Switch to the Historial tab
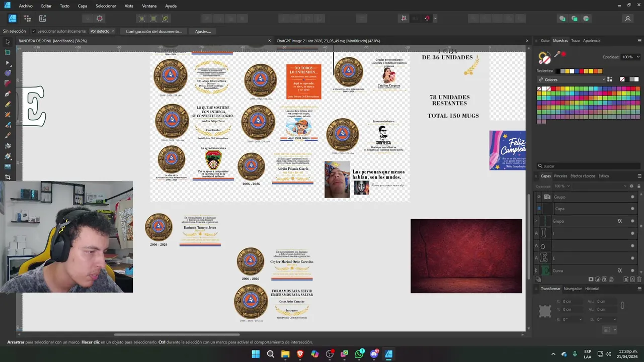 click(x=592, y=289)
